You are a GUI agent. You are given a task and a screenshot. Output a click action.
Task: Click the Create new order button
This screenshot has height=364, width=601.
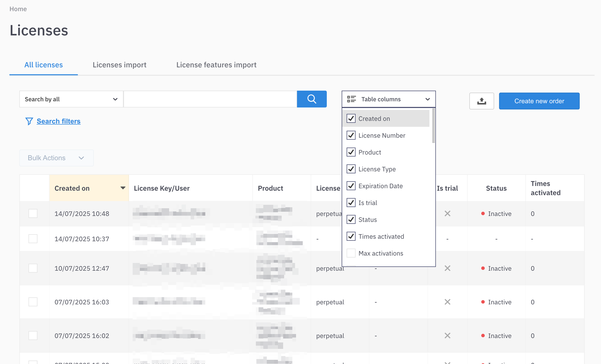point(539,101)
